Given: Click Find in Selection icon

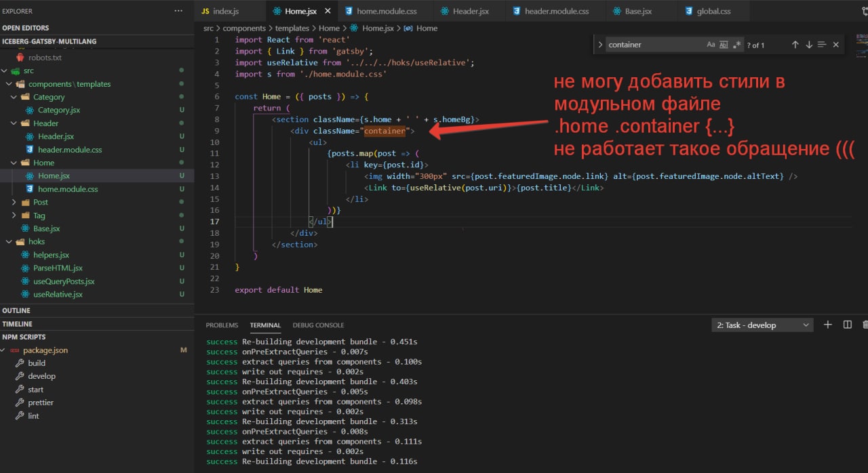Looking at the screenshot, I should pyautogui.click(x=822, y=45).
